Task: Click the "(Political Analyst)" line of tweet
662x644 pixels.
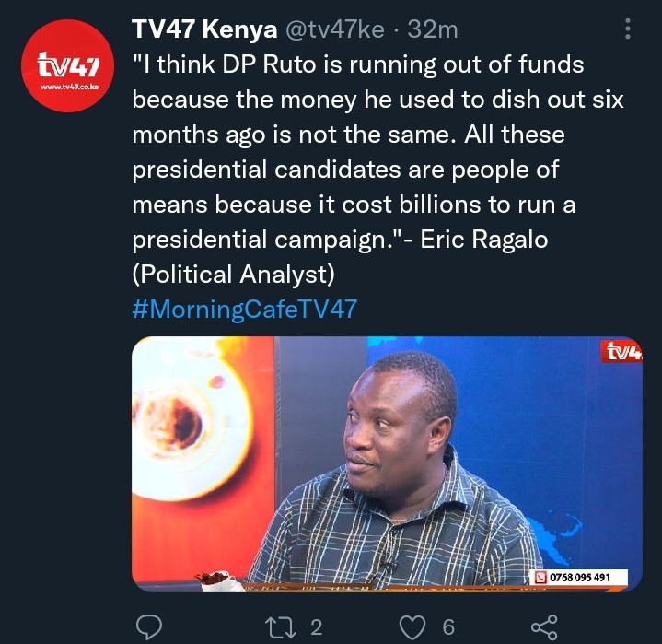Action: (x=233, y=275)
